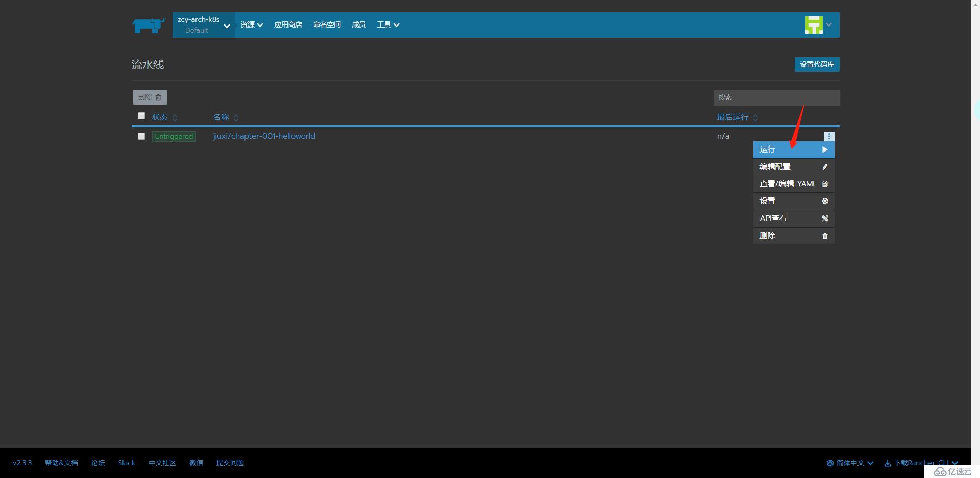Select 运行 in the context menu
Image resolution: width=980 pixels, height=478 pixels.
pos(794,149)
